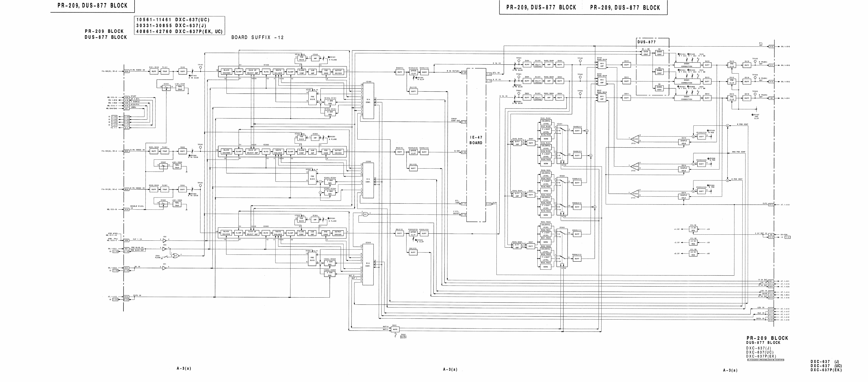Viewport: 868px width, 382px height.
Task: Click the DUS-877 dashed box label
Action: 646,42
